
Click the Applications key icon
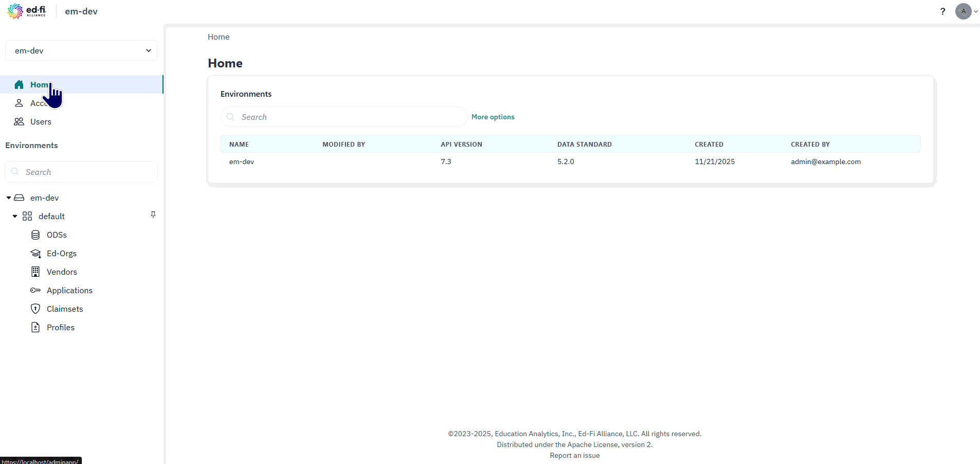(35, 290)
